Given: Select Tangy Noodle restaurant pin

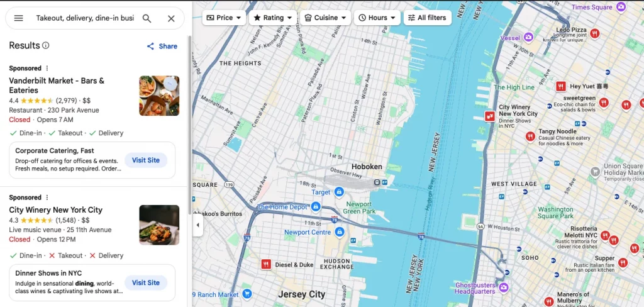Looking at the screenshot, I should point(530,137).
